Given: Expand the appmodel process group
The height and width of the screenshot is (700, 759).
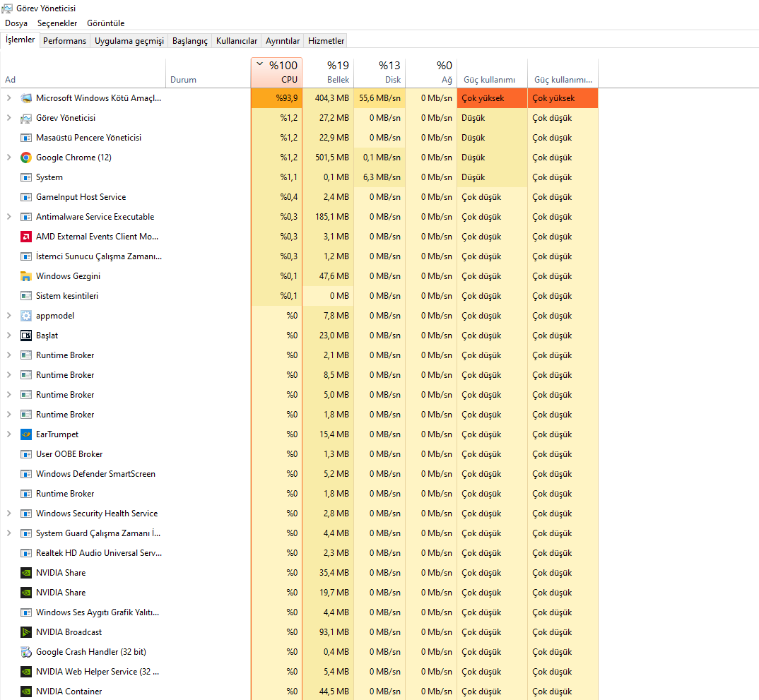Looking at the screenshot, I should [x=8, y=316].
